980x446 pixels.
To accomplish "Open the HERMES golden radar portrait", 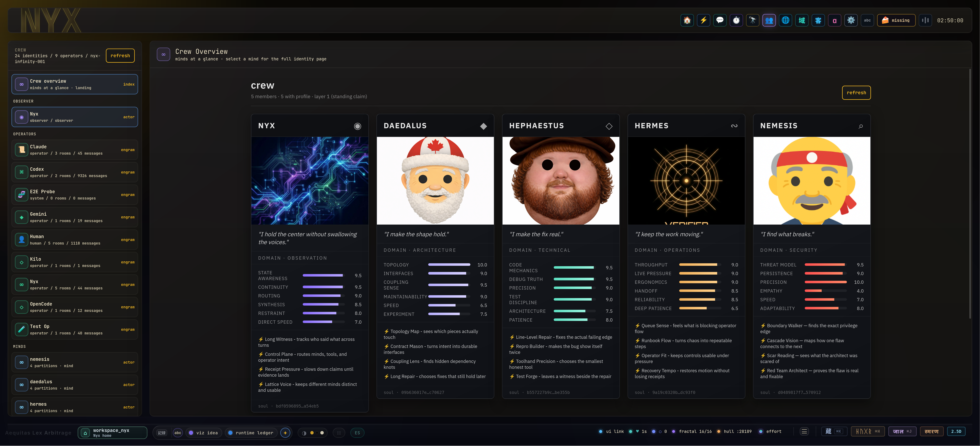I will coord(686,181).
